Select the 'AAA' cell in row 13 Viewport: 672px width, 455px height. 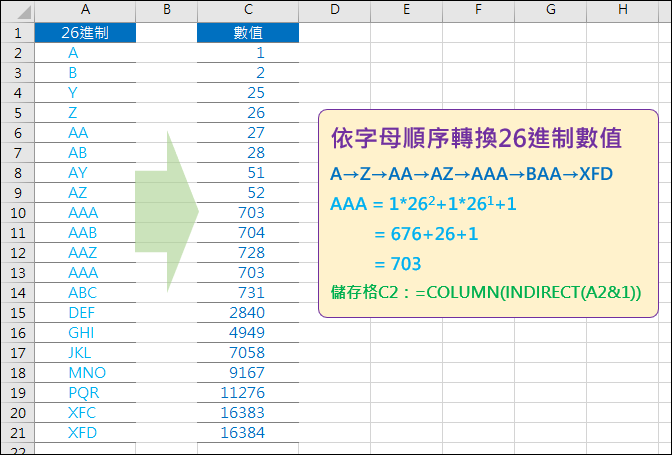coord(85,272)
